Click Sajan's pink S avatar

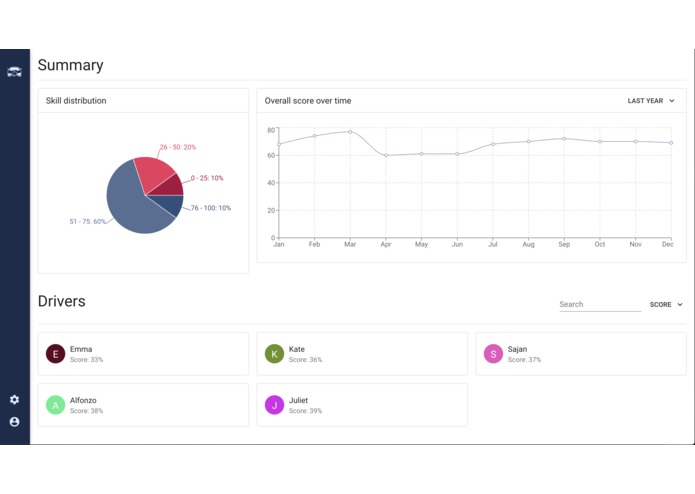(x=493, y=354)
